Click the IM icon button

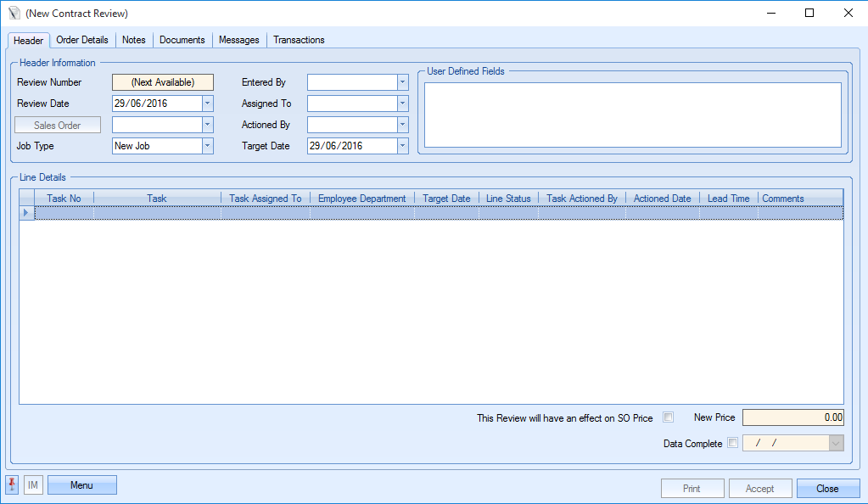coord(33,485)
